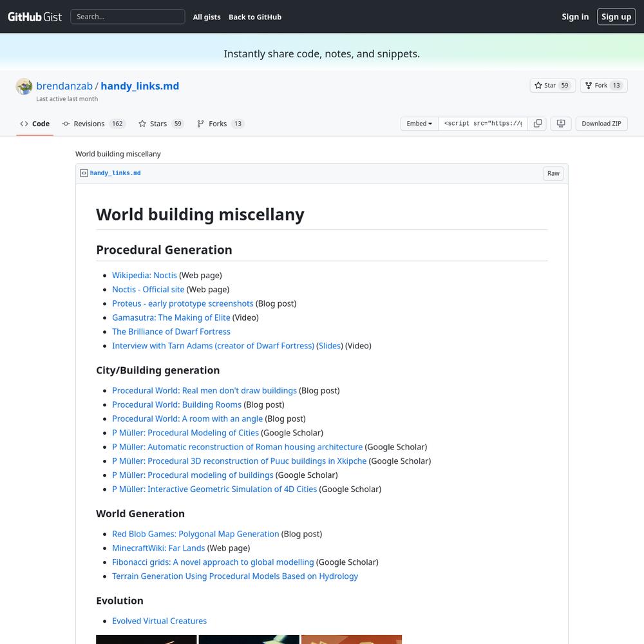This screenshot has width=644, height=644.
Task: Click Sign in
Action: click(x=575, y=17)
